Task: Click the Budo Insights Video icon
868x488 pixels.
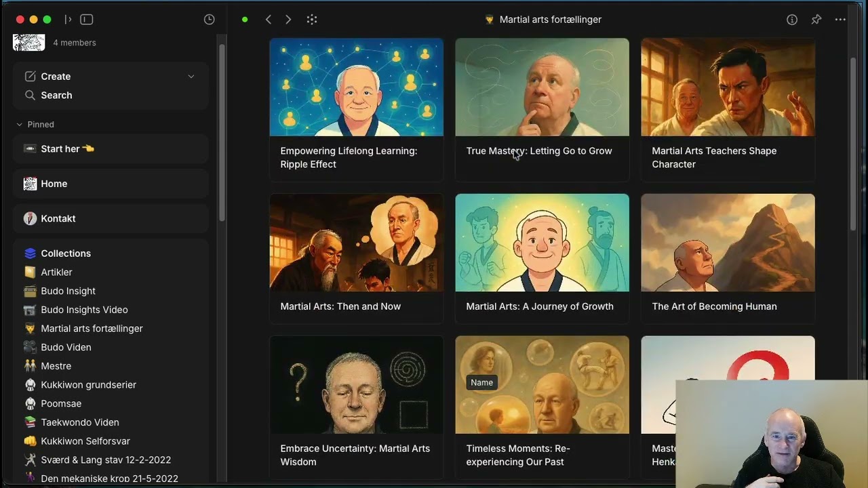Action: point(30,310)
